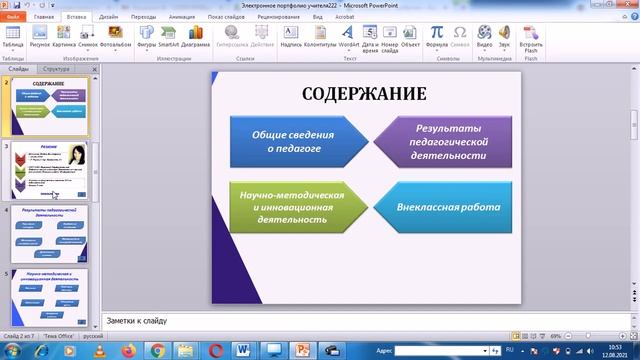Switch pane to Структура outline tab
This screenshot has width=640, height=360.
click(56, 69)
